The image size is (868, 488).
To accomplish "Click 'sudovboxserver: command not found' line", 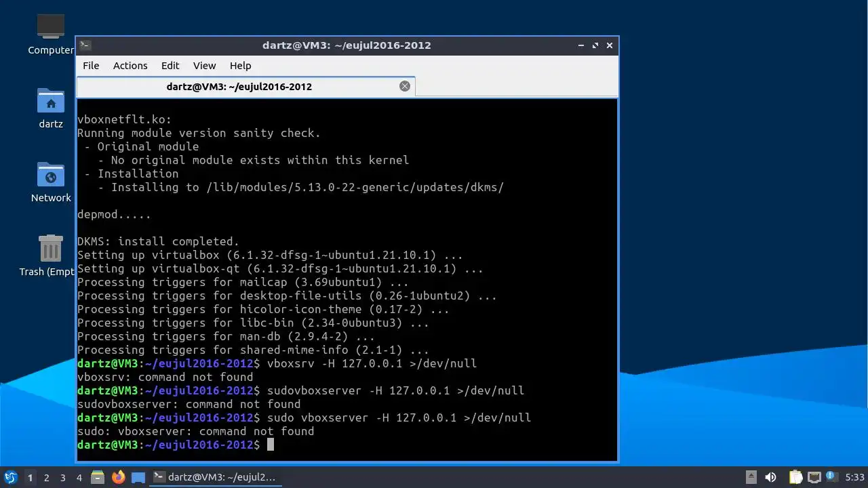I will [x=189, y=404].
